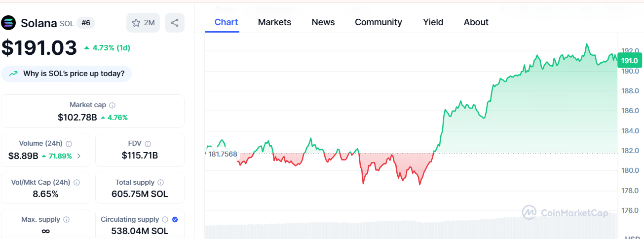Show Max. supply info icon

[67, 219]
